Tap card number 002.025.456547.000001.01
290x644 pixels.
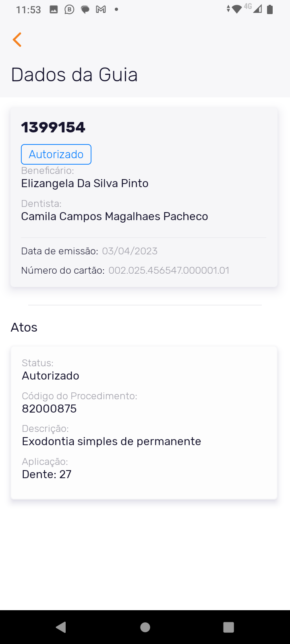pos(169,270)
